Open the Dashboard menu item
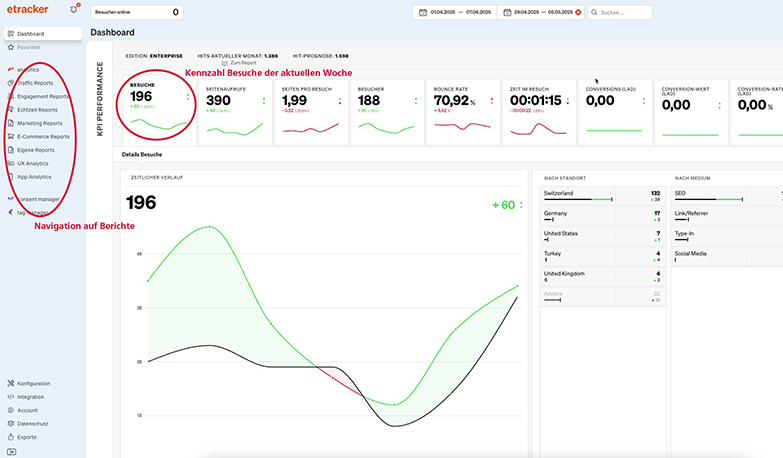This screenshot has height=458, width=783. [x=43, y=33]
